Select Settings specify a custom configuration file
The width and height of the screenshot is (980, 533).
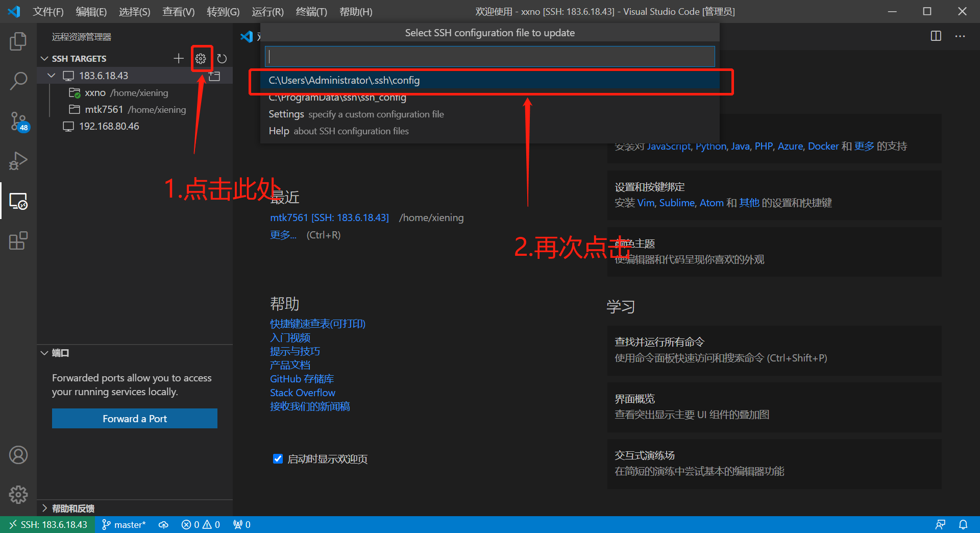[x=490, y=114]
